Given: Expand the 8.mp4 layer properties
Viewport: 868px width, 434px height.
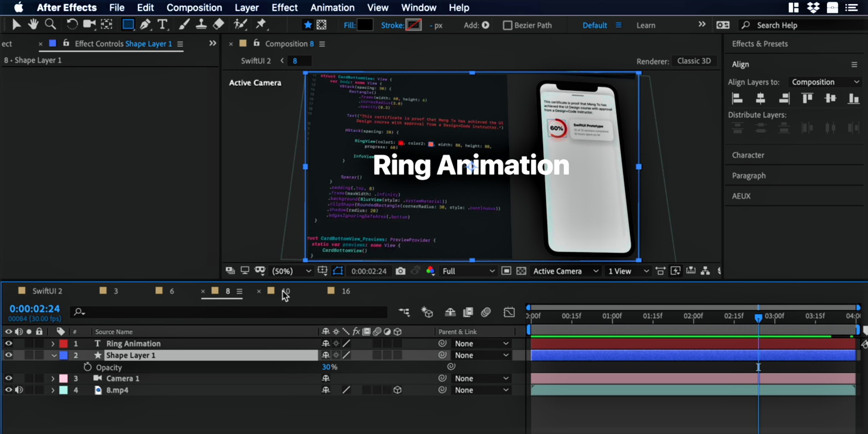Looking at the screenshot, I should coord(53,390).
